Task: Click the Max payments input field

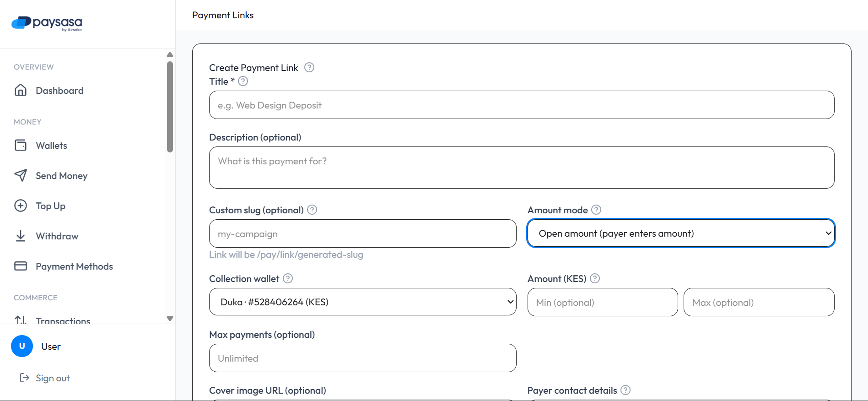Action: pyautogui.click(x=362, y=358)
